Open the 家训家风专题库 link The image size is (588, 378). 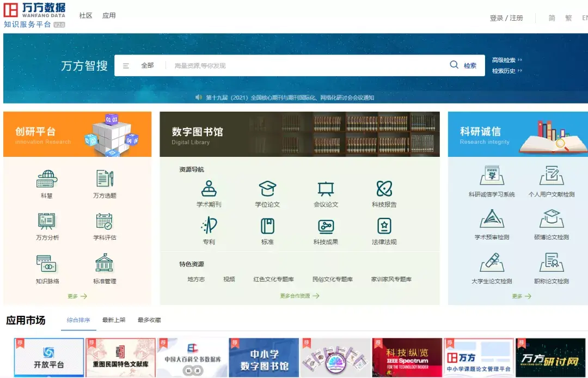coord(391,279)
